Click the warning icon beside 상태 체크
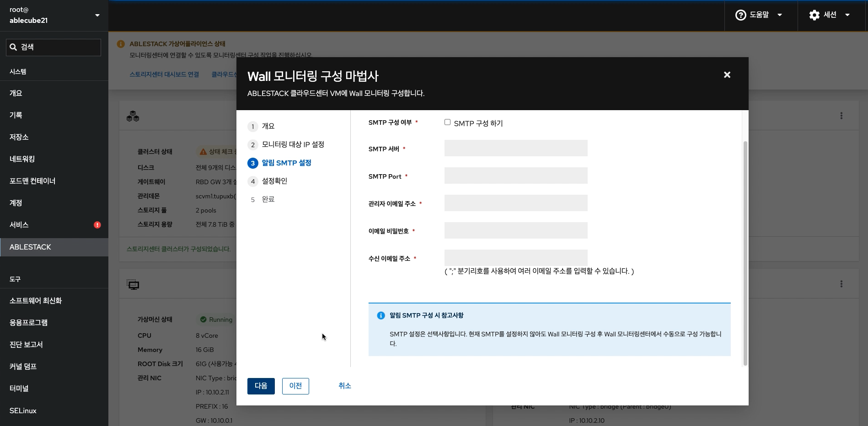Viewport: 868px width, 426px height. [x=203, y=151]
